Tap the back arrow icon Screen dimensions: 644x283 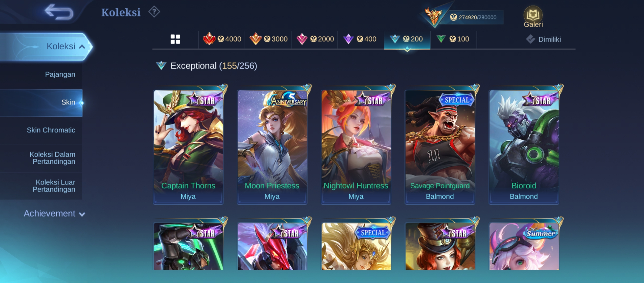59,12
